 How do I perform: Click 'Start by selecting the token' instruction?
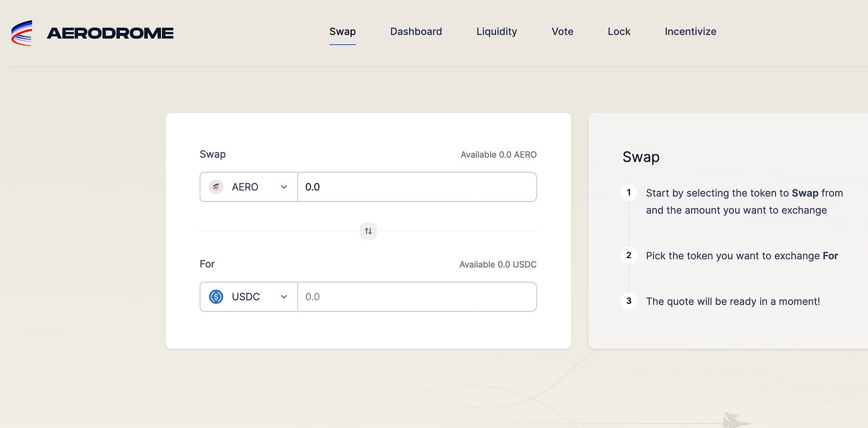[745, 201]
